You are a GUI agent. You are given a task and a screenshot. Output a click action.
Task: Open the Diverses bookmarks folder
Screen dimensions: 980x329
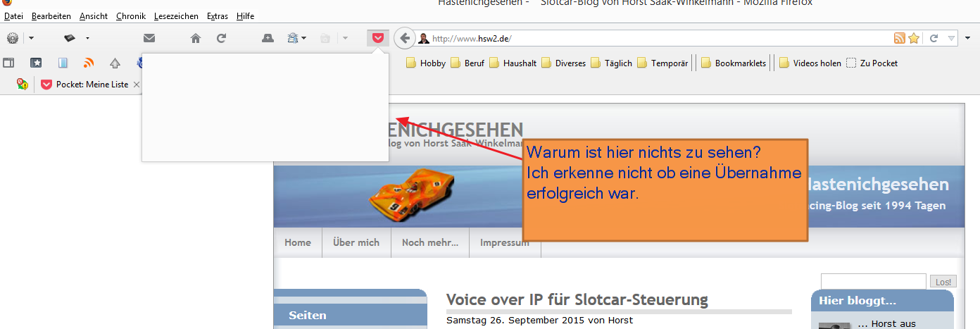[x=563, y=63]
